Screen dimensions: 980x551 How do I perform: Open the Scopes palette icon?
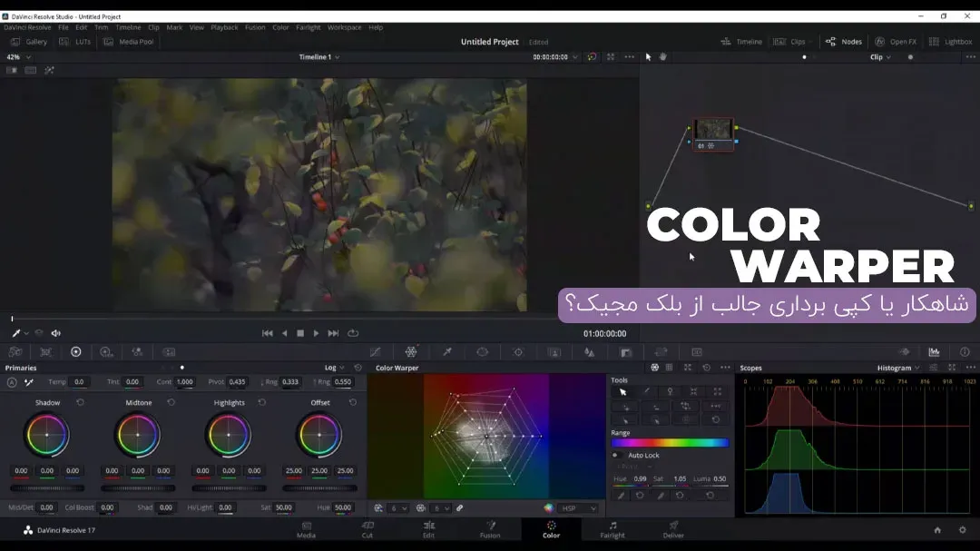pyautogui.click(x=934, y=352)
